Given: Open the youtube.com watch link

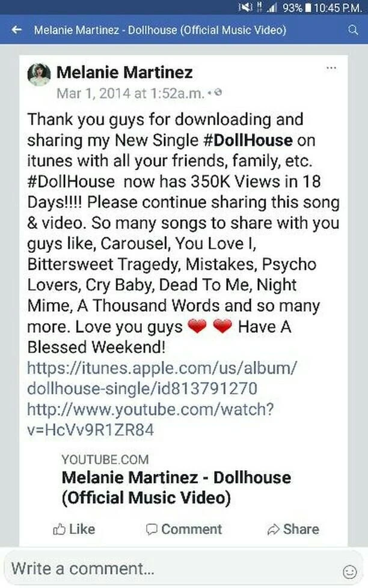Looking at the screenshot, I should [150, 419].
